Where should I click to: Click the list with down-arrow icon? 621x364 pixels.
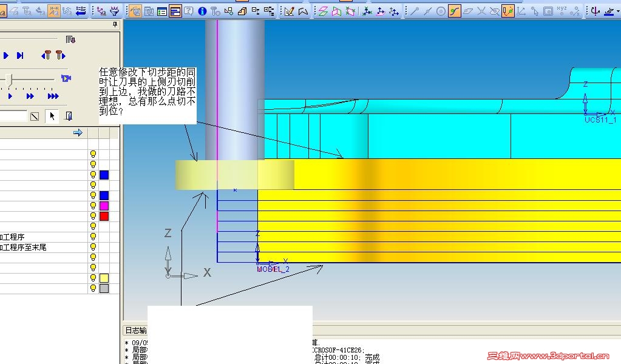pyautogui.click(x=70, y=39)
